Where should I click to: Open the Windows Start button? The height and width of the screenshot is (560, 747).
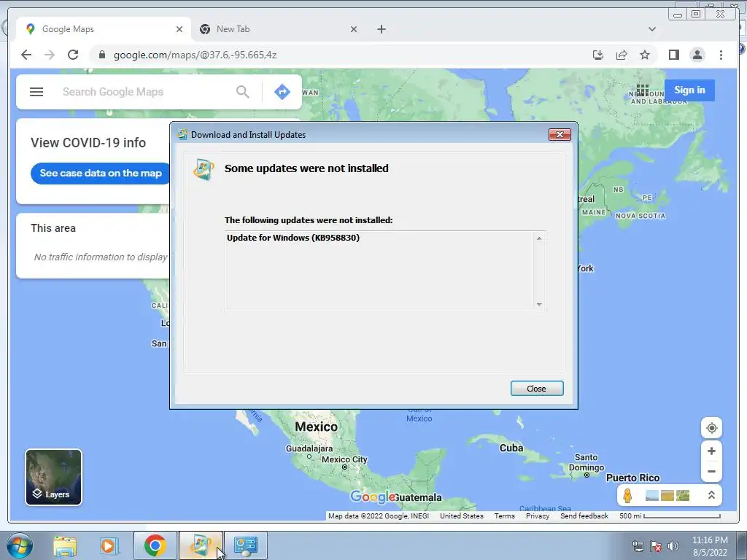(x=20, y=545)
